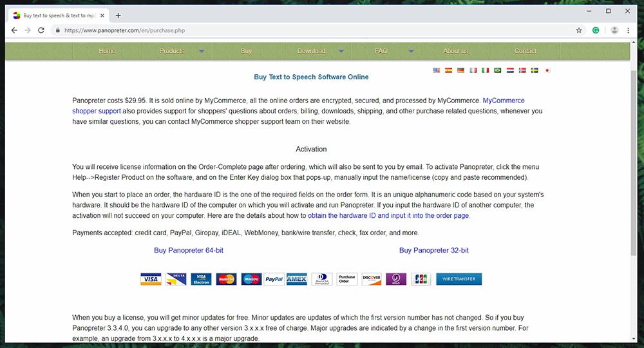Click the Discover card logo
The image size is (644, 348).
click(x=372, y=279)
